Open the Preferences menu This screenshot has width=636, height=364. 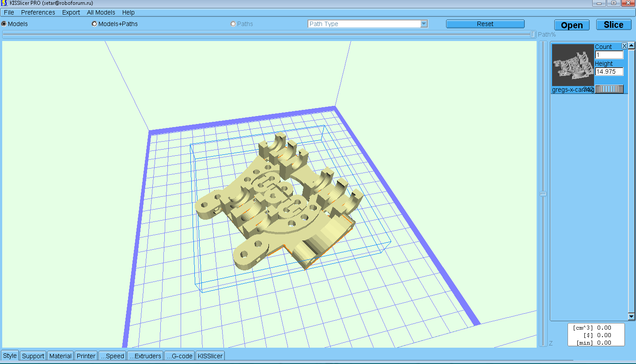(38, 12)
